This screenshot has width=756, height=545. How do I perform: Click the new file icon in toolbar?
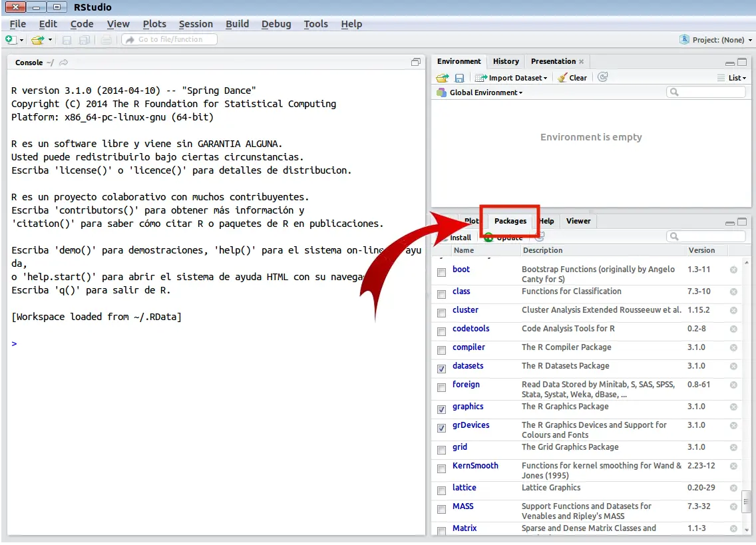pyautogui.click(x=11, y=40)
